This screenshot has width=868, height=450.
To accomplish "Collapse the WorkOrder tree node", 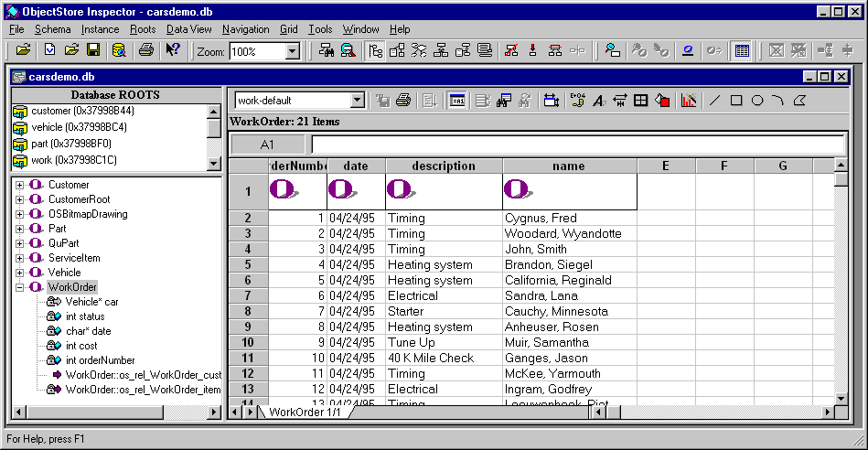I will [x=19, y=287].
